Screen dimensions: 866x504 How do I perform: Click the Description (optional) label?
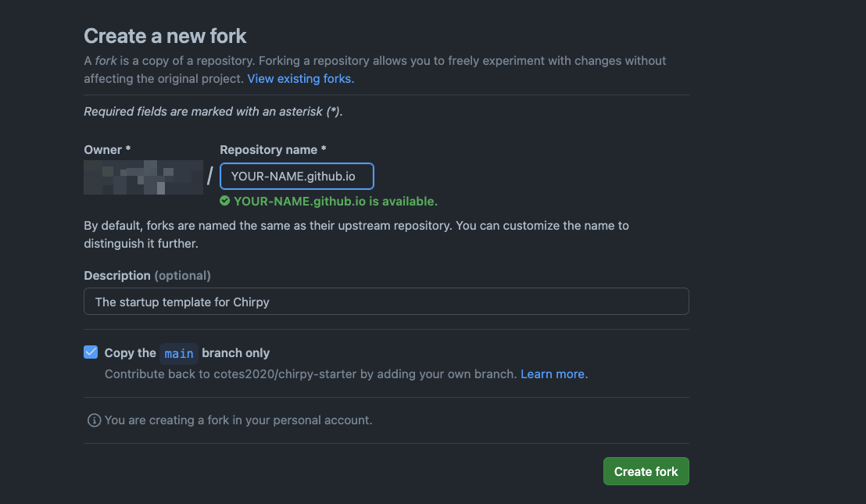tap(147, 276)
